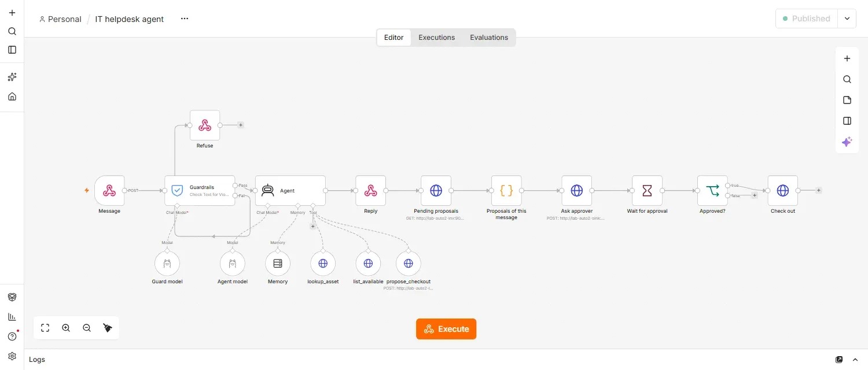The image size is (868, 370).
Task: Select the Agent node
Action: pyautogui.click(x=290, y=190)
